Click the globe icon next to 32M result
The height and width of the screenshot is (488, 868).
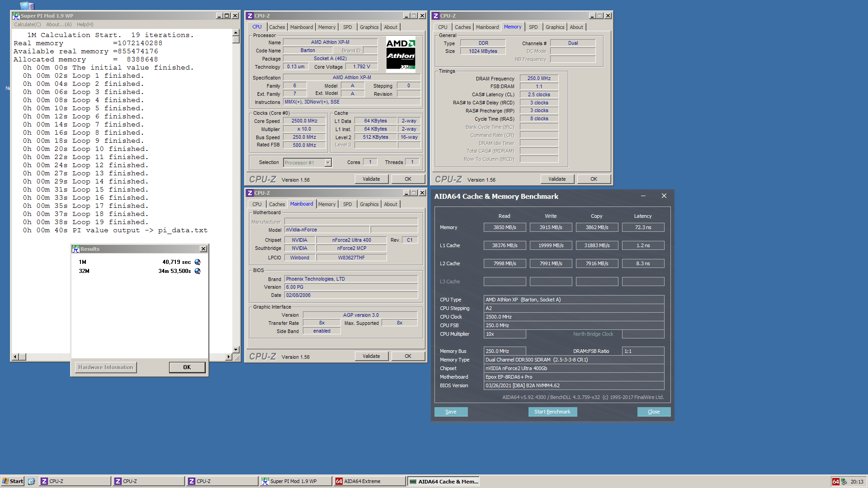coord(198,271)
